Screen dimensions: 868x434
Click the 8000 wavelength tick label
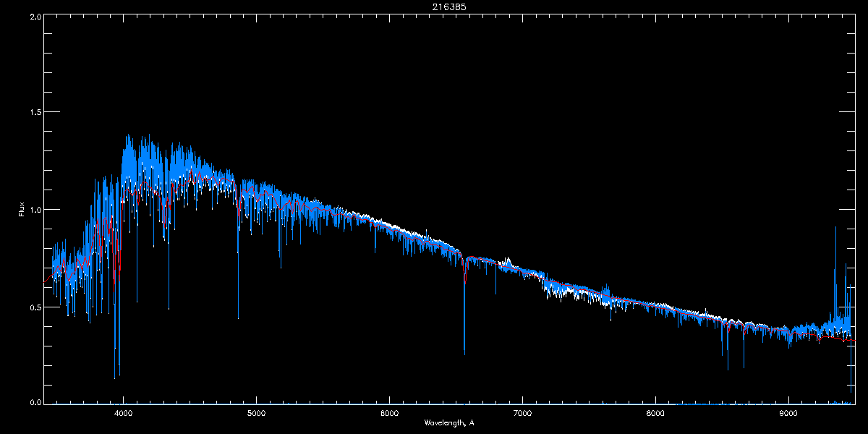coord(655,414)
